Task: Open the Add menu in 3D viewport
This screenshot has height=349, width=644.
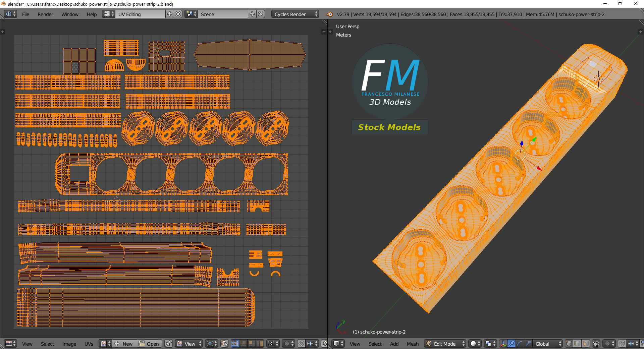Action: 394,344
